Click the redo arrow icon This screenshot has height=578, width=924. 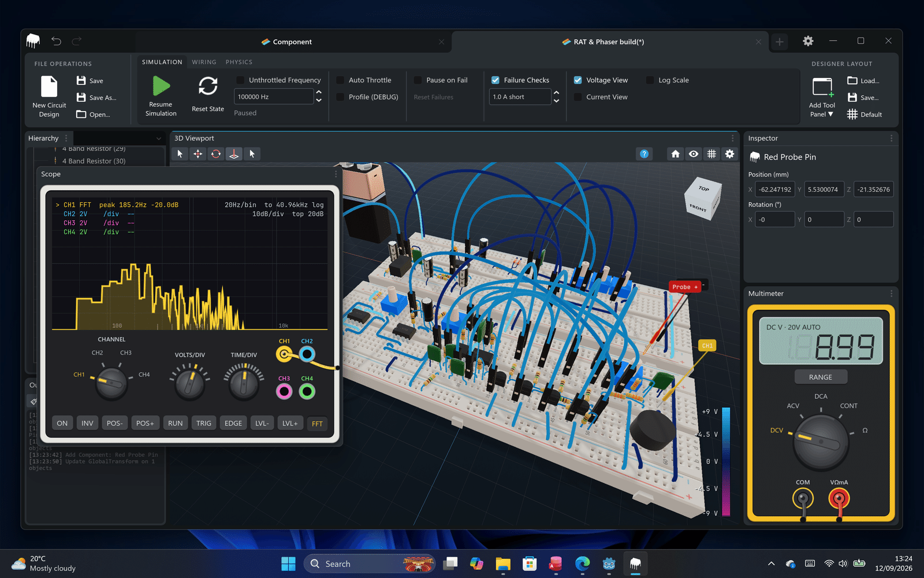pyautogui.click(x=76, y=41)
